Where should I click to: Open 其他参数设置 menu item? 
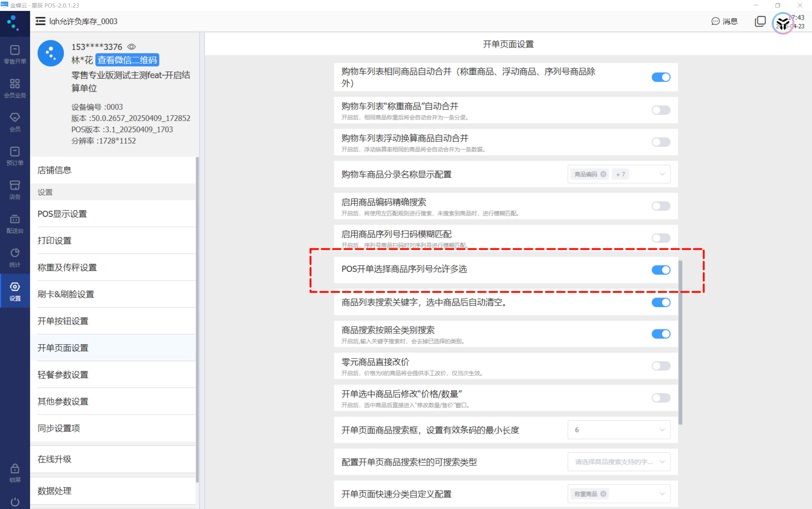point(113,401)
